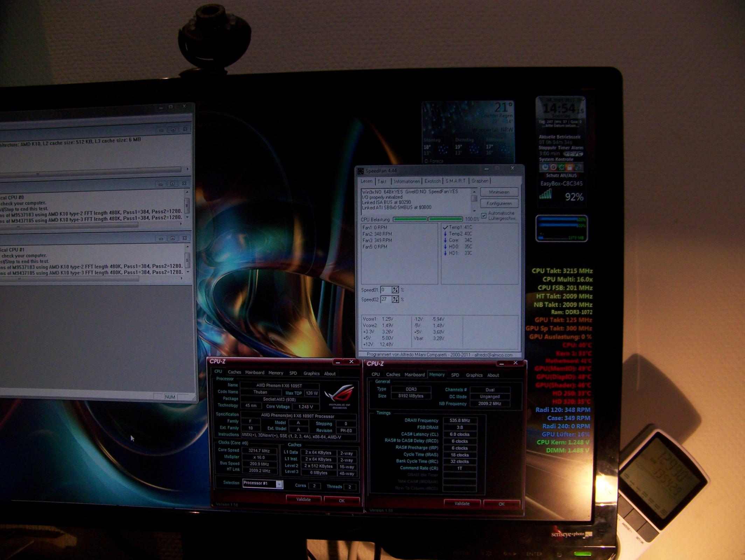Open About tab in the CPU-Z memory window
This screenshot has width=745, height=560.
[493, 375]
